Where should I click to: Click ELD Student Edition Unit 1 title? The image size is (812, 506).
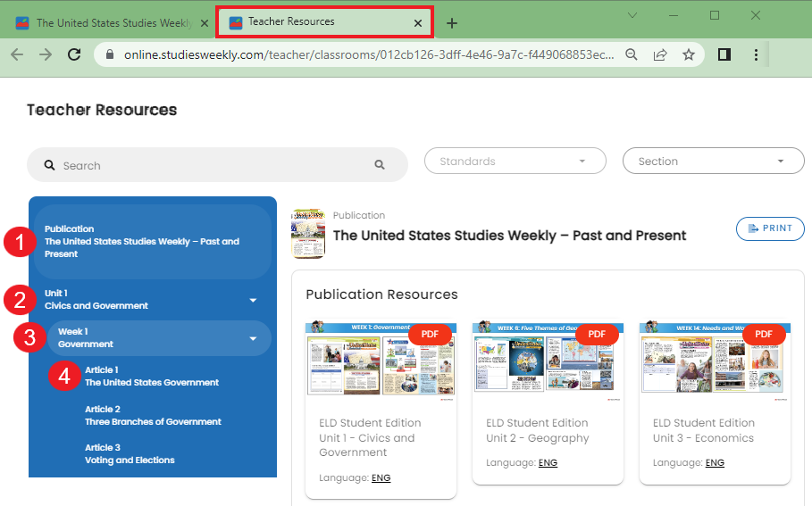tap(370, 437)
